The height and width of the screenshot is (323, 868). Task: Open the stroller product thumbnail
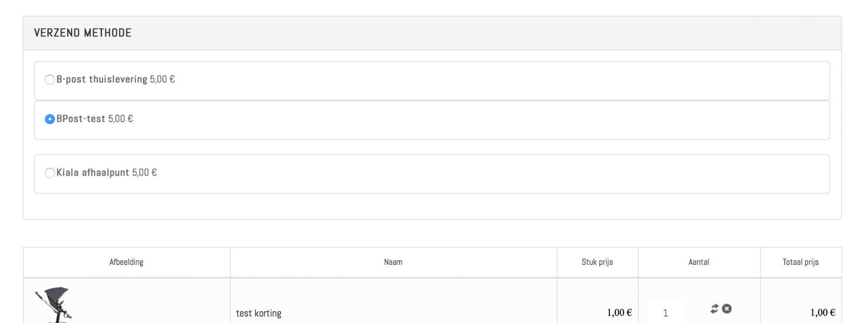(54, 305)
